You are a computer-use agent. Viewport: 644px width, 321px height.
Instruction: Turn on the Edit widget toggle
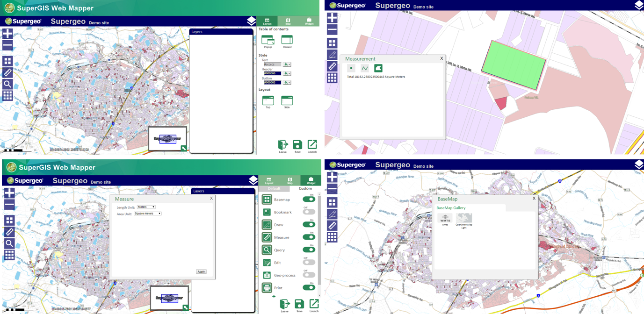click(309, 263)
